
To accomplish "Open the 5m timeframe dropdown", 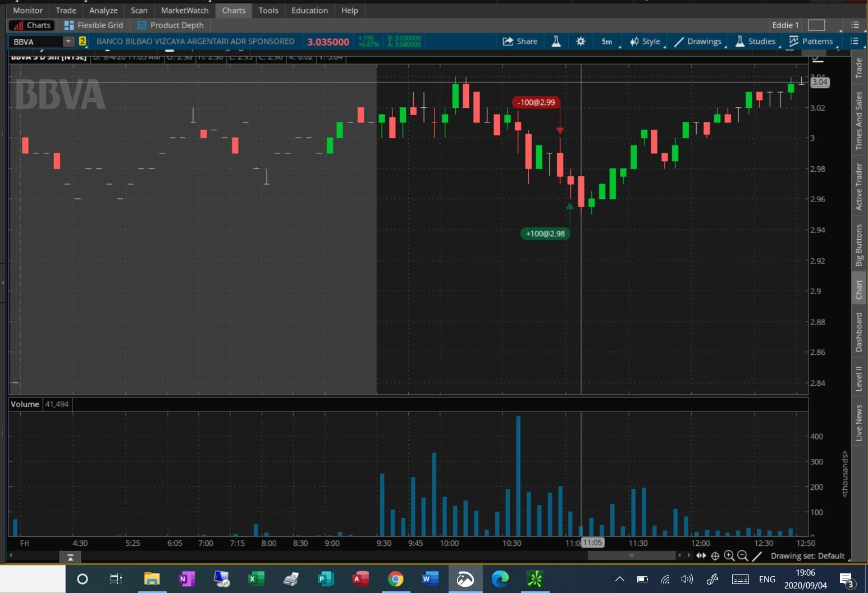I will (x=607, y=41).
